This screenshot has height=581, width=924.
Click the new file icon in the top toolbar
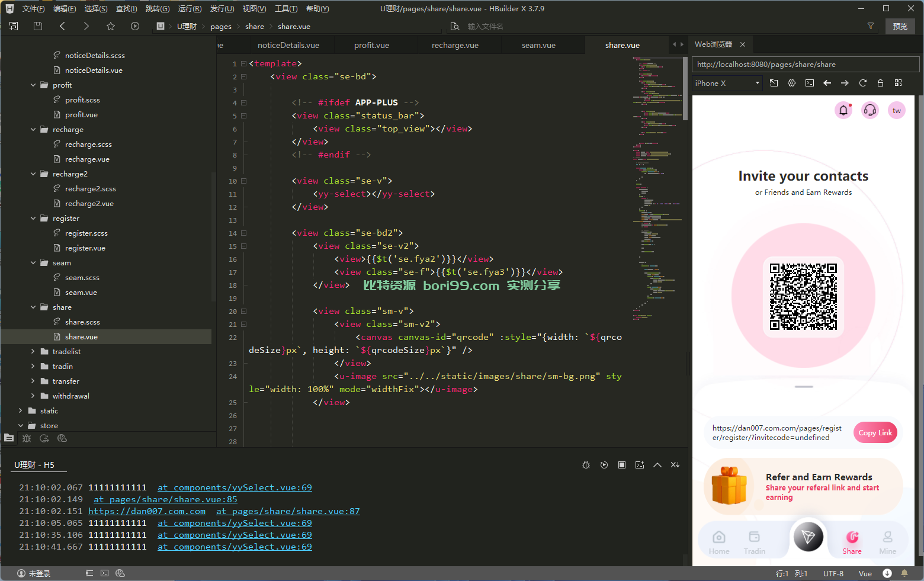tap(14, 26)
